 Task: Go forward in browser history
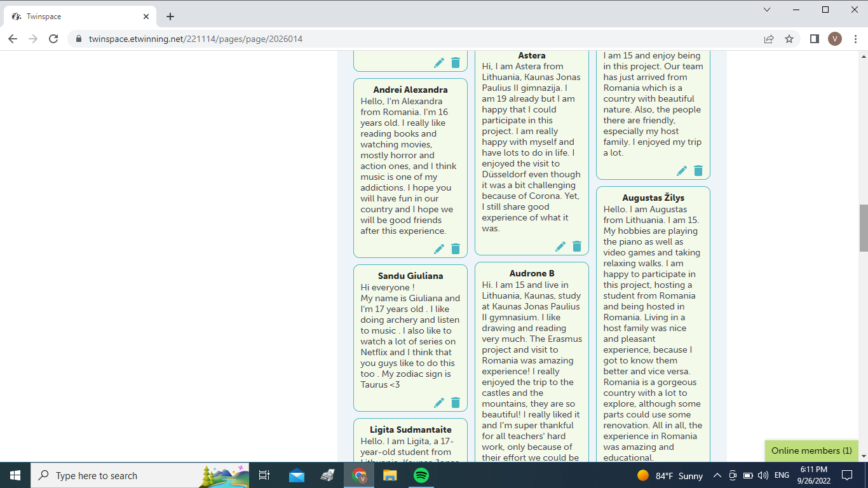(33, 39)
